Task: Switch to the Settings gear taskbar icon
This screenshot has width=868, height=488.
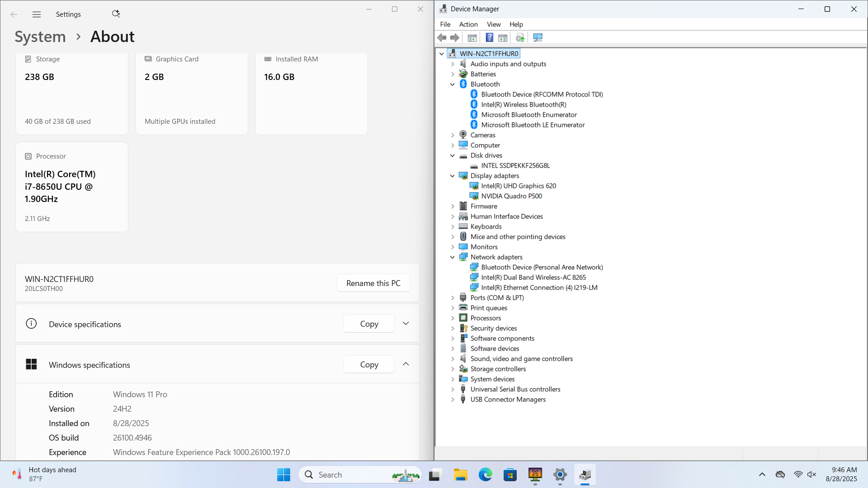Action: click(x=560, y=474)
